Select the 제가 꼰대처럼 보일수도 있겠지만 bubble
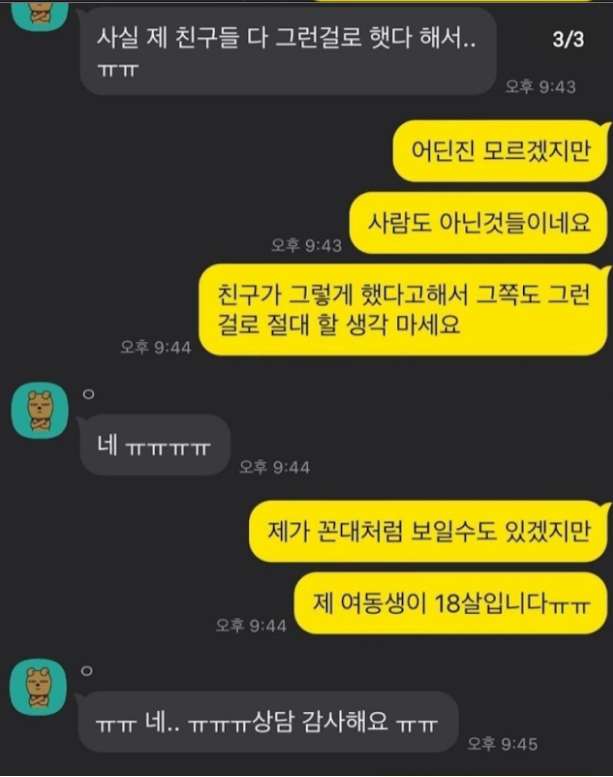The image size is (613, 777). (429, 531)
